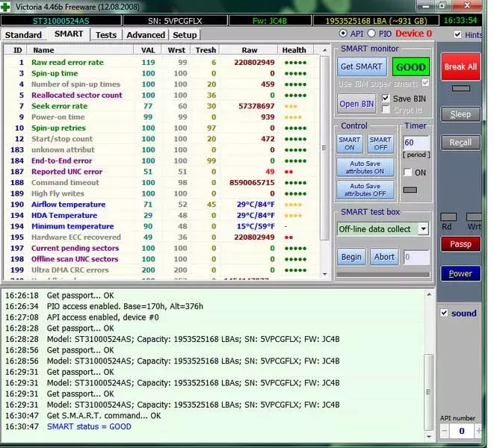
Task: Toggle the Crypt it checkbox
Action: (x=386, y=110)
